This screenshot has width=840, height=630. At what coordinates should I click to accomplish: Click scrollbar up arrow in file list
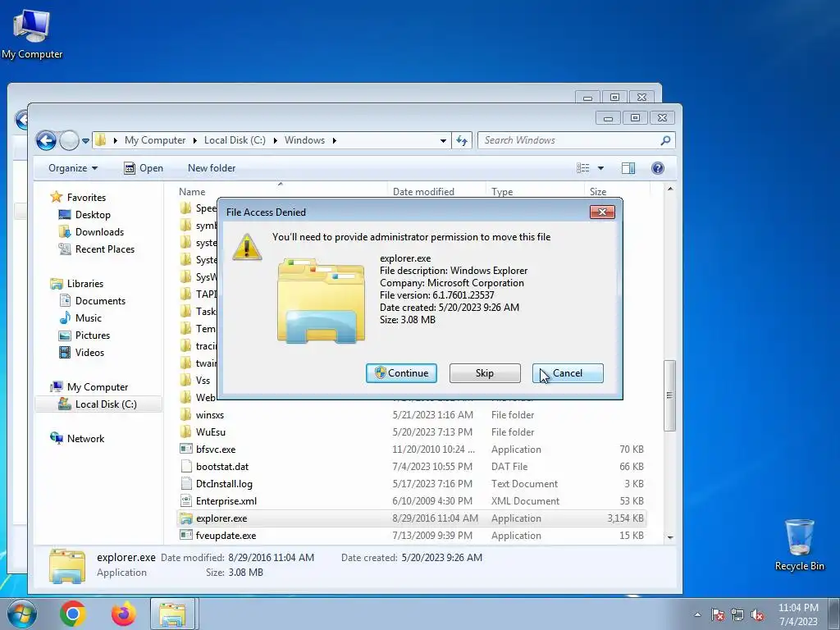pyautogui.click(x=670, y=189)
